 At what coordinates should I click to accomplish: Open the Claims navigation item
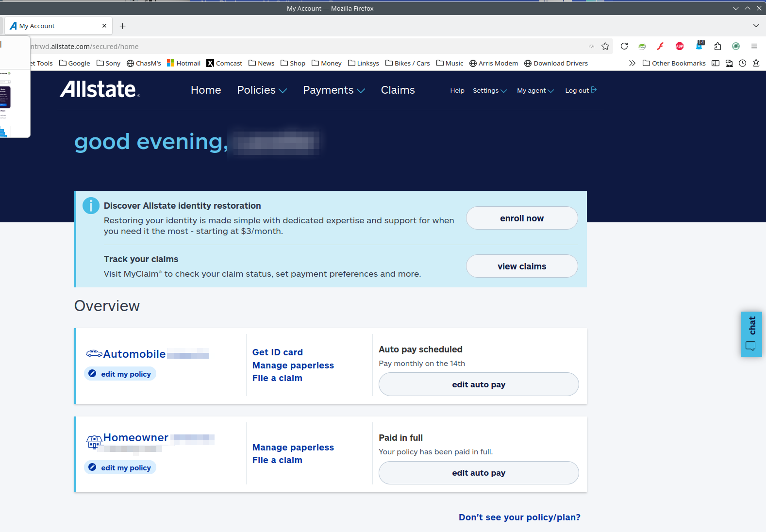[x=398, y=90]
